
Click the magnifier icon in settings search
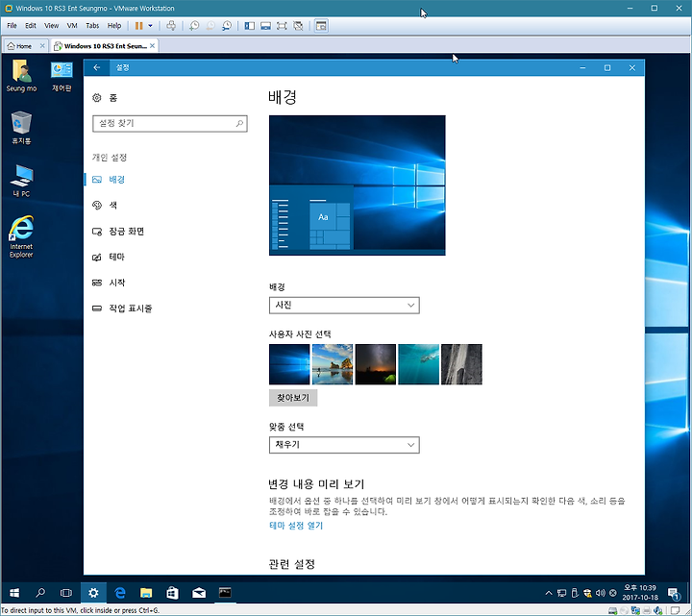[239, 124]
